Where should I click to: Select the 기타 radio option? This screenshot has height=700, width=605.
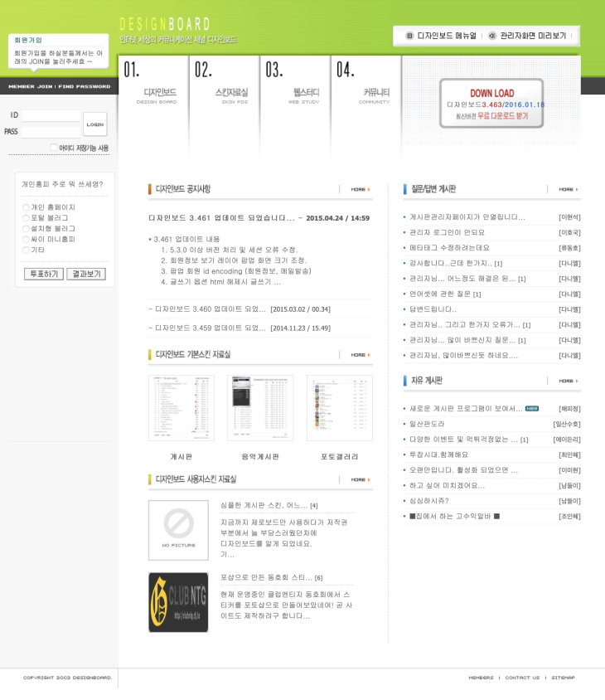point(26,250)
